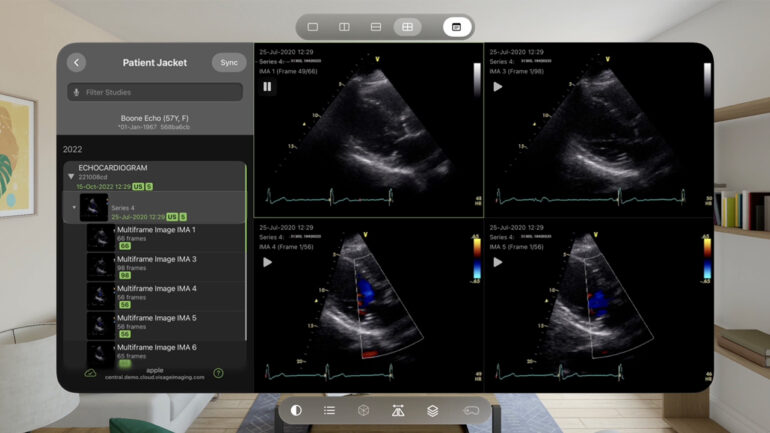Select the 2x2 grid layout
770x433 pixels.
[x=407, y=27]
